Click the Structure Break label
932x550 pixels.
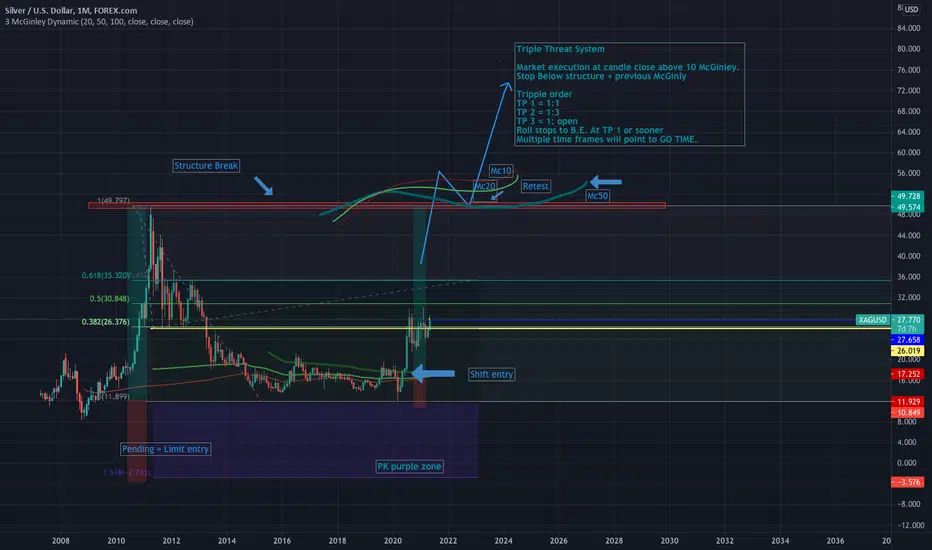[x=206, y=166]
